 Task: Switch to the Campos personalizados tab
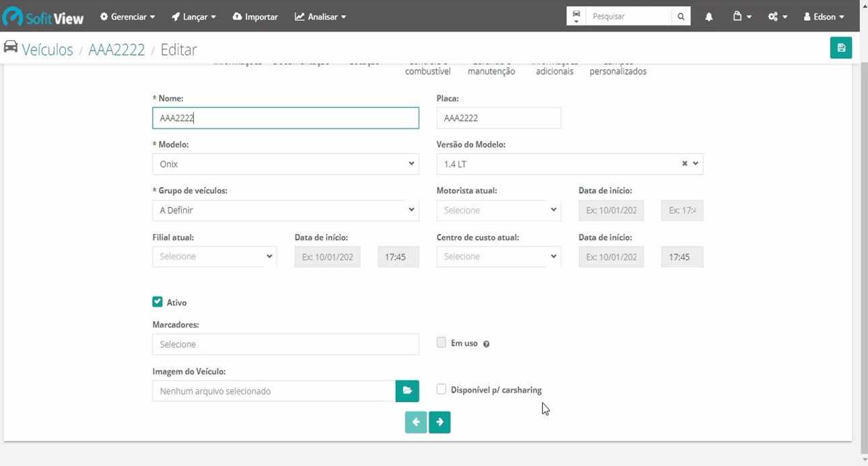[618, 68]
